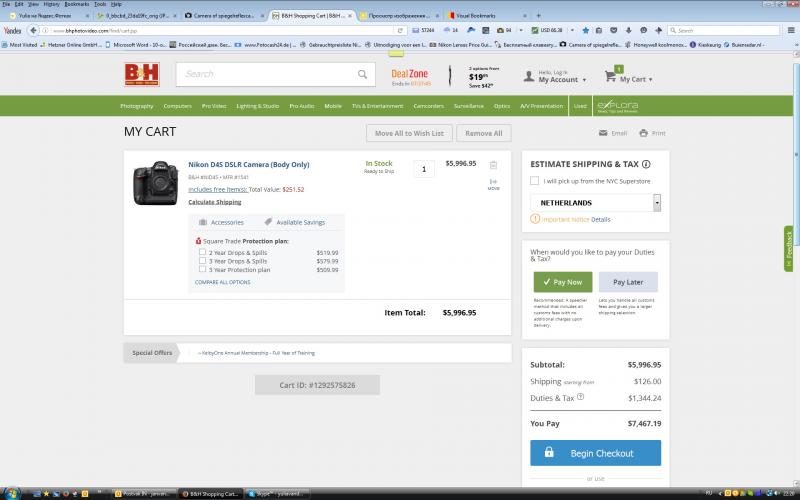Click the Important Notice Details link
This screenshot has width=800, height=500.
tap(601, 219)
